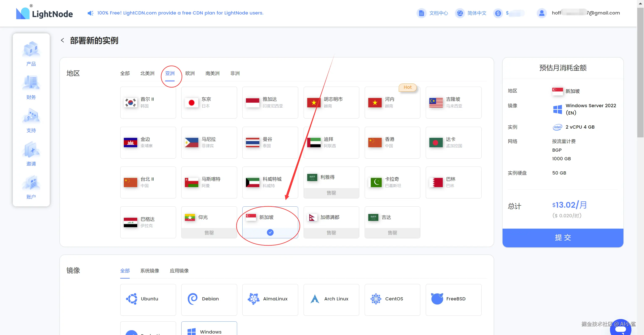Switch to the 系统镜像 image tab
The width and height of the screenshot is (644, 335).
149,271
